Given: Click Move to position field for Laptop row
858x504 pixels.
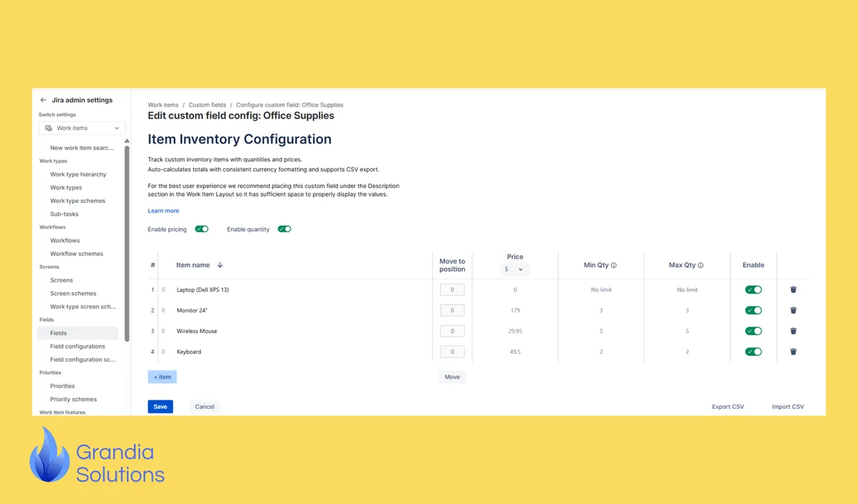Looking at the screenshot, I should click(x=452, y=290).
